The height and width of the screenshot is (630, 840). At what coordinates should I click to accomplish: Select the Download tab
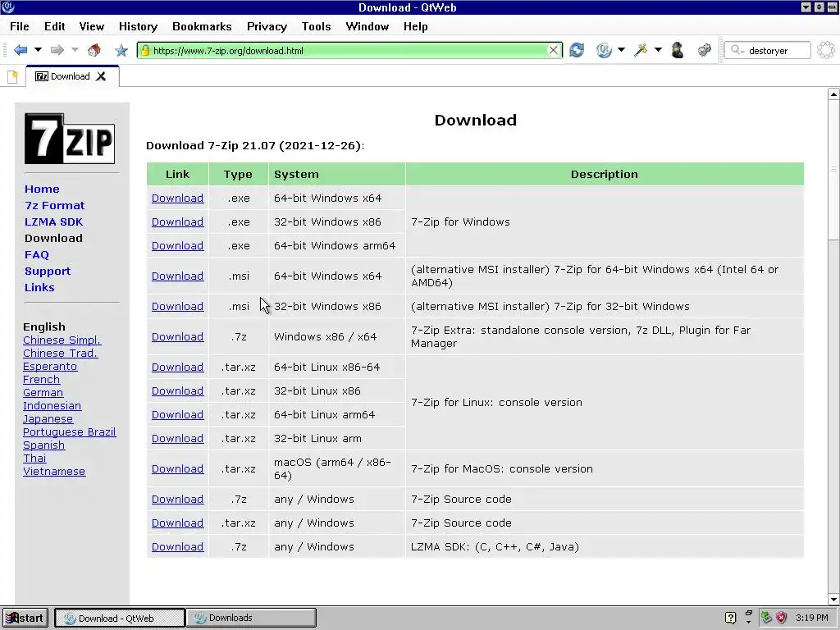[72, 76]
